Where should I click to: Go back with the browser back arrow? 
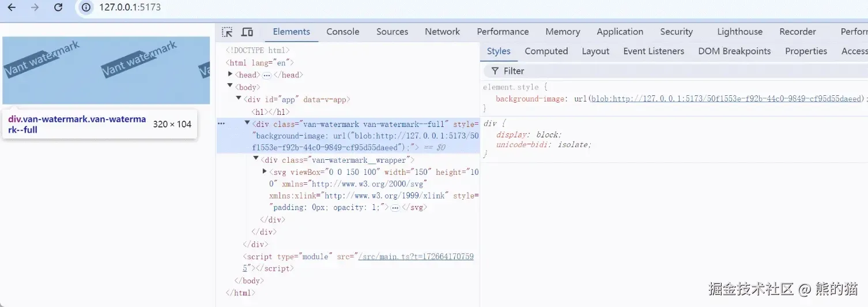pyautogui.click(x=12, y=8)
